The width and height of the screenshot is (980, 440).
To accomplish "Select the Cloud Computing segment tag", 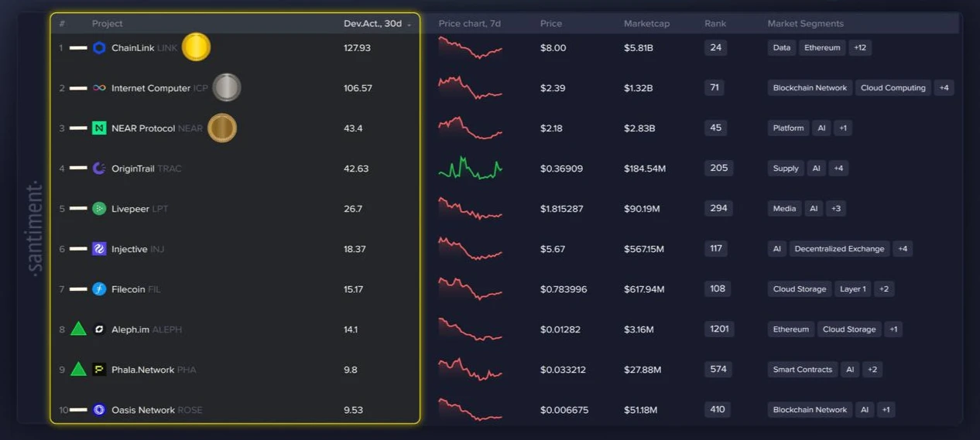I will pyautogui.click(x=893, y=88).
